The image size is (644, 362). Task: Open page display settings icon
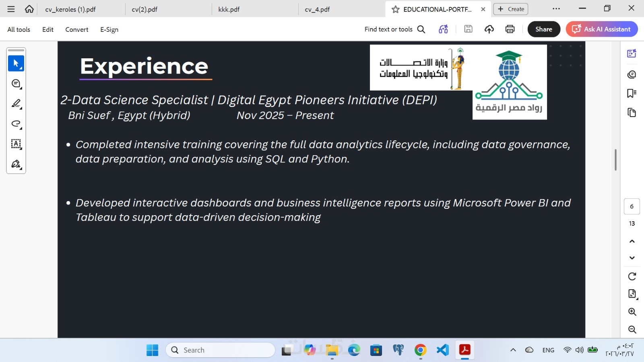coord(632,294)
